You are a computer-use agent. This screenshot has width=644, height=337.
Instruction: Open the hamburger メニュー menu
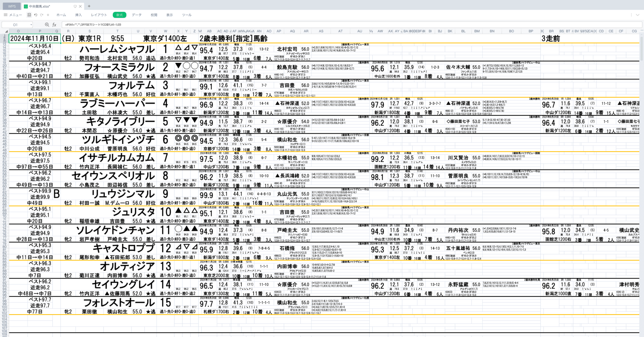(13, 15)
